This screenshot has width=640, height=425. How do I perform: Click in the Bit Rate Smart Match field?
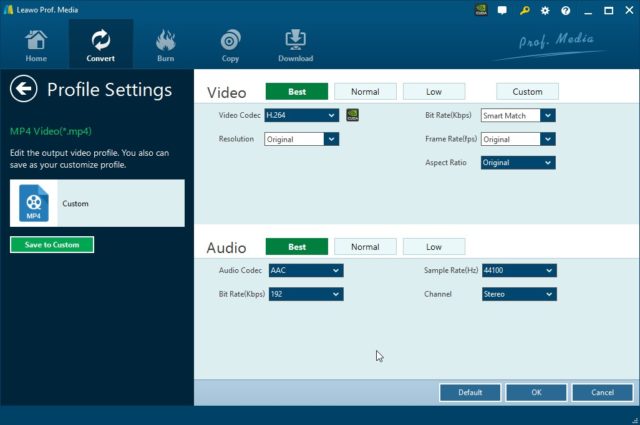pos(511,116)
